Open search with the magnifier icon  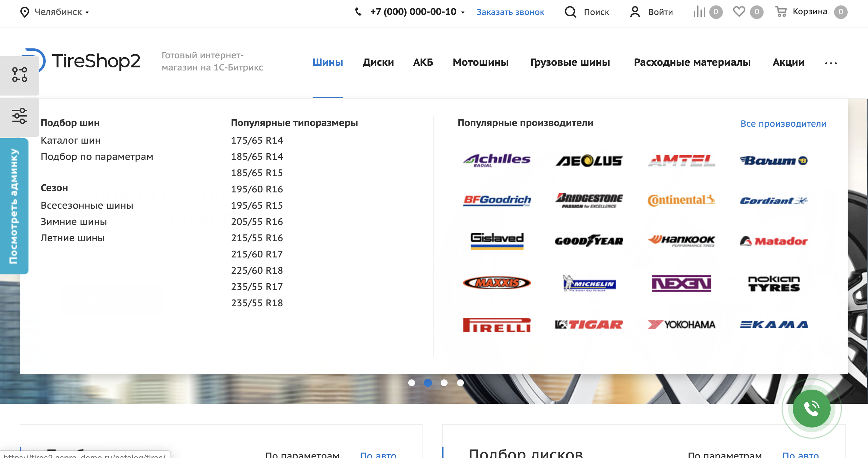click(x=570, y=12)
